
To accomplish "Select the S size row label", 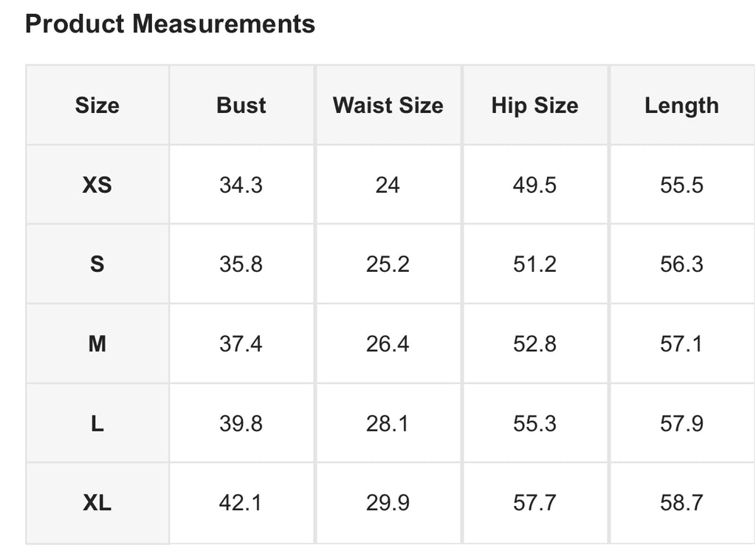I will pos(97,264).
